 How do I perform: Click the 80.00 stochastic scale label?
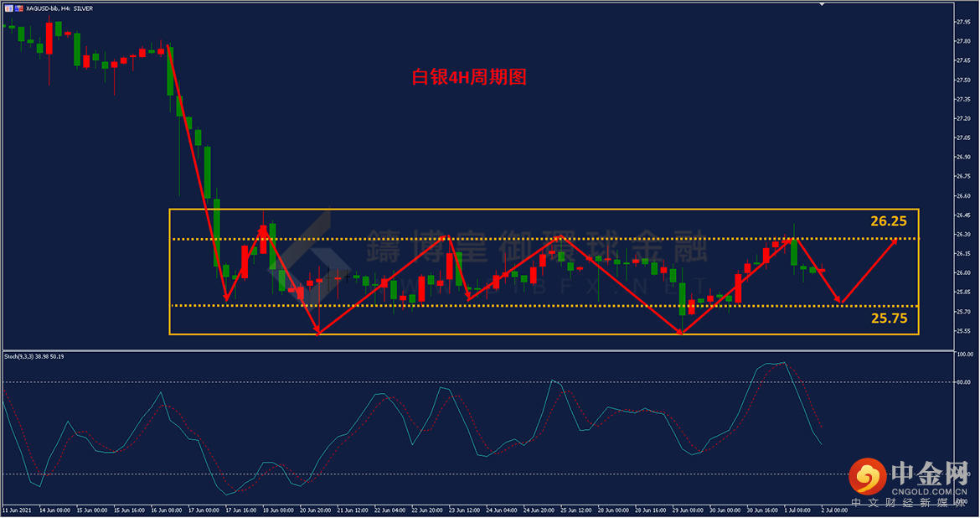coord(963,382)
